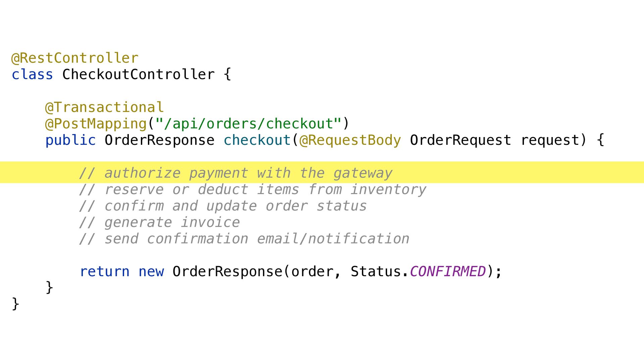Click the @RequestBody annotation
644x362 pixels.
(350, 140)
